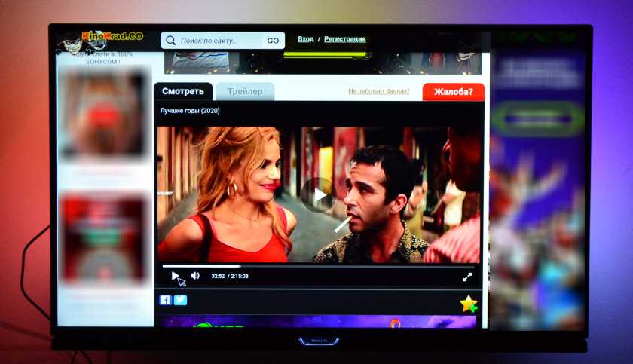
Task: Share the movie via the Facebook icon
Action: 165,300
